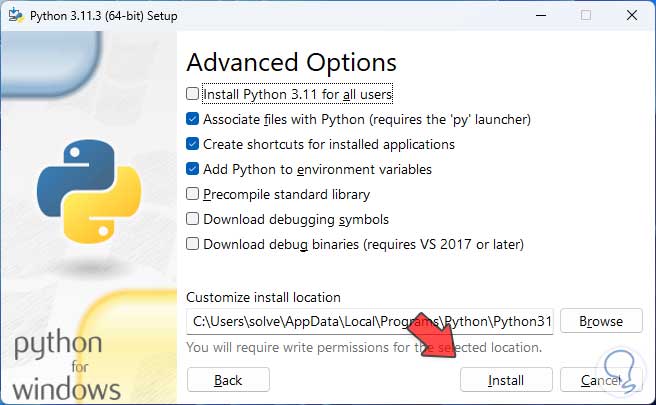Enable Precompile standard library option

[x=193, y=194]
